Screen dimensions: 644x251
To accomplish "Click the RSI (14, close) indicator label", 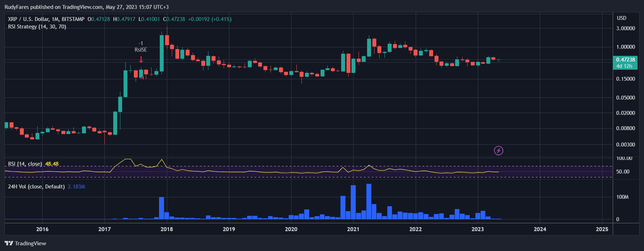I will [x=25, y=164].
